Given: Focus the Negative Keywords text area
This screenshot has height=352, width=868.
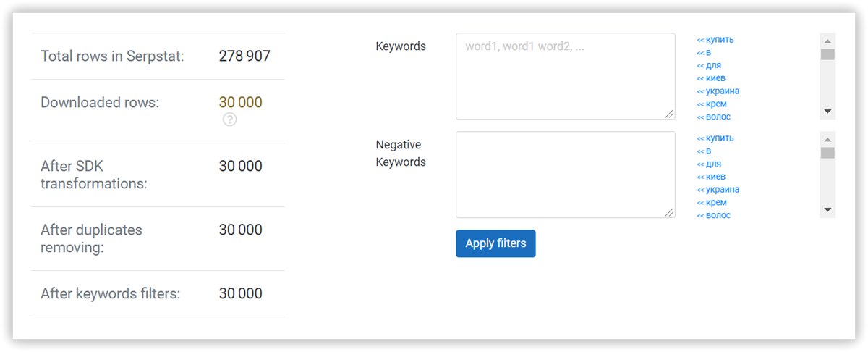Looking at the screenshot, I should point(566,175).
